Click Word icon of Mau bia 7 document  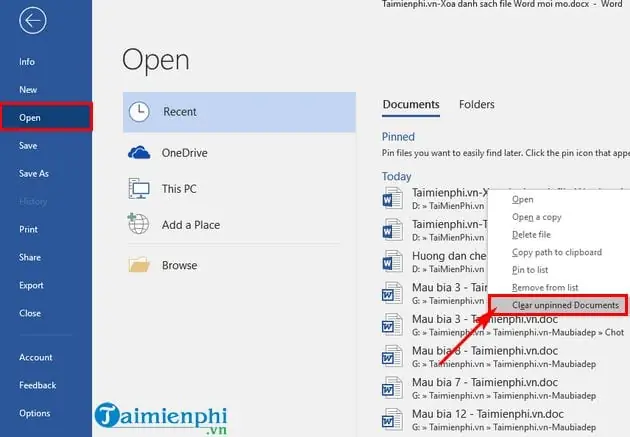click(x=392, y=388)
